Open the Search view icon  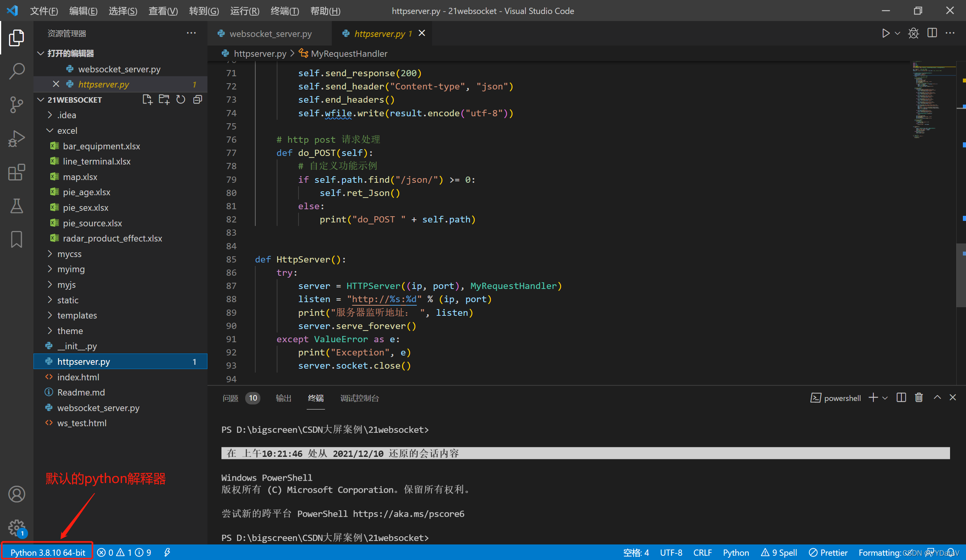(16, 72)
